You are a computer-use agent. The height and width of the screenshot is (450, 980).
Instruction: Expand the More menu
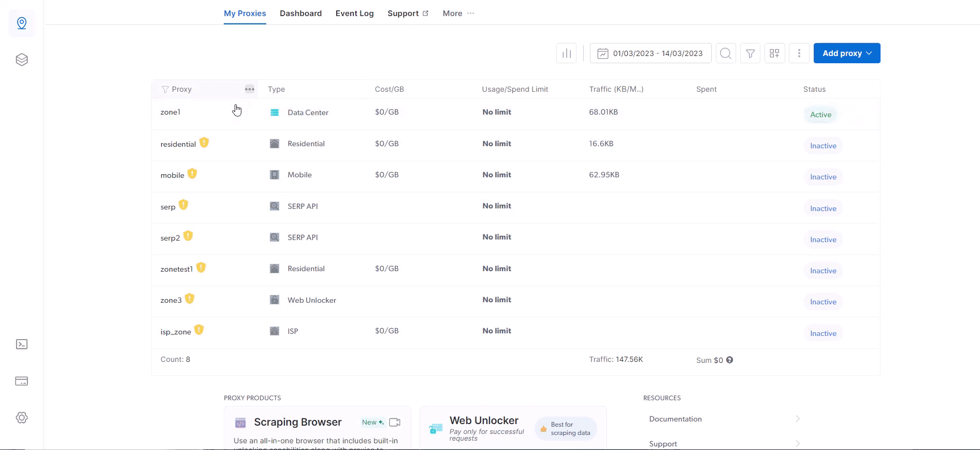tap(458, 13)
